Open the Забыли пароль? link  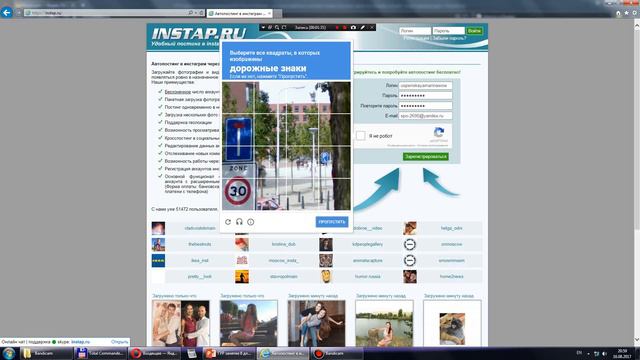coord(449,38)
